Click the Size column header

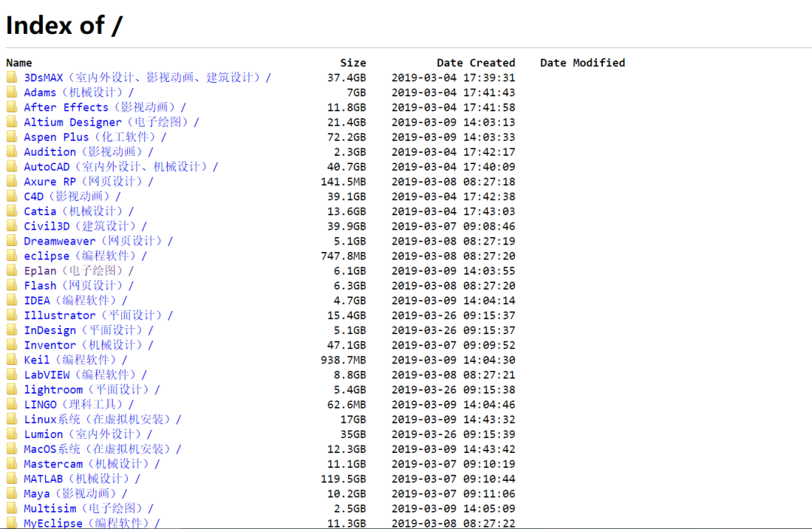(353, 62)
